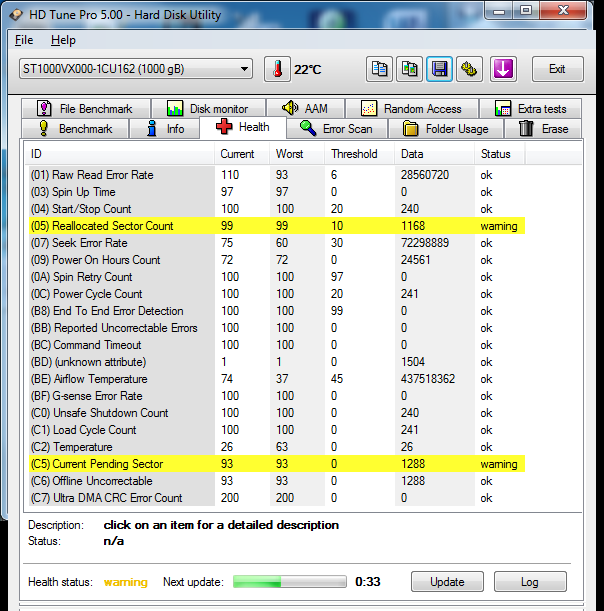Switch to the Error Scan tab
The image size is (604, 611).
click(x=337, y=129)
